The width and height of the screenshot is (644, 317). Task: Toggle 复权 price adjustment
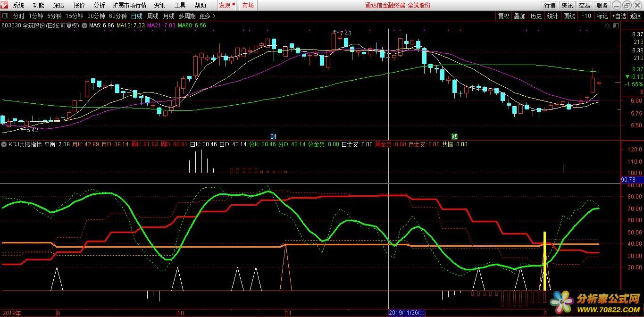(503, 16)
